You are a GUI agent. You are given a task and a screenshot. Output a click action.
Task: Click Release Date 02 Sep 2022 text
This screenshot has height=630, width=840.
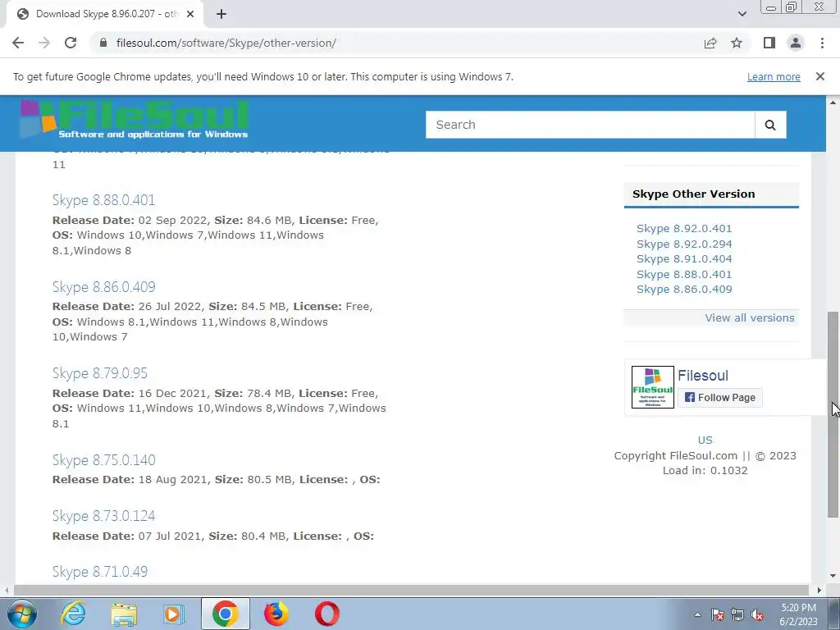pyautogui.click(x=130, y=220)
